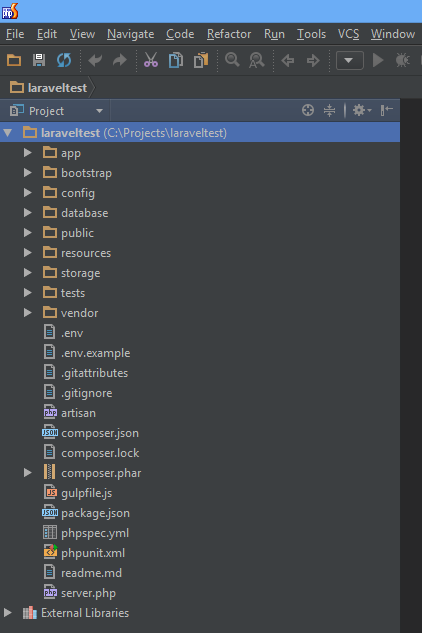This screenshot has height=633, width=422.
Task: Click the Copy icon in toolbar
Action: [x=176, y=61]
